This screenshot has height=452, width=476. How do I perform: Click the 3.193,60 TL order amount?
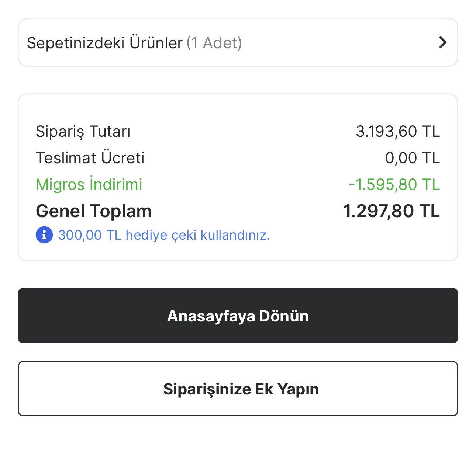(x=398, y=132)
